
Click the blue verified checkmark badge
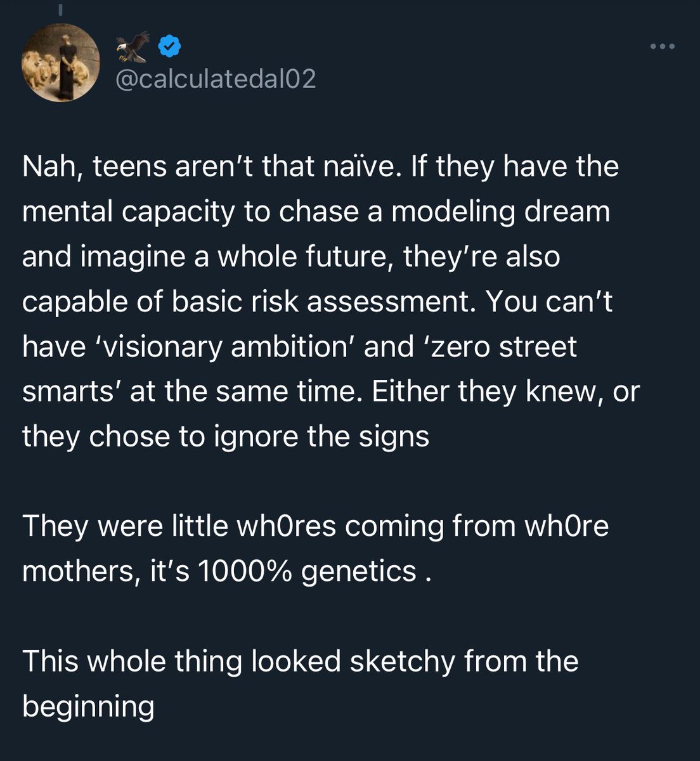pyautogui.click(x=169, y=46)
